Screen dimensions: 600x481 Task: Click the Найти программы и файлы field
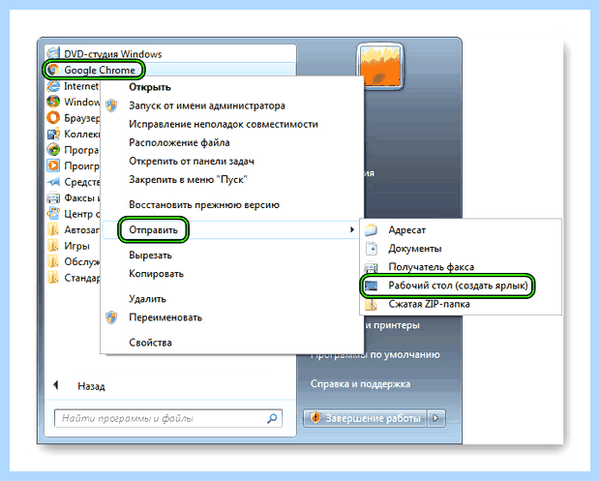[x=168, y=418]
